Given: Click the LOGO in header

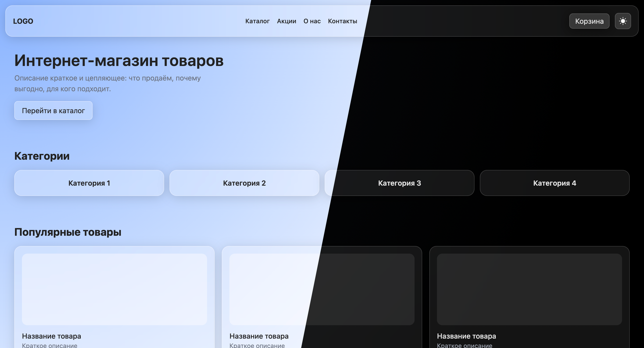Looking at the screenshot, I should (23, 21).
